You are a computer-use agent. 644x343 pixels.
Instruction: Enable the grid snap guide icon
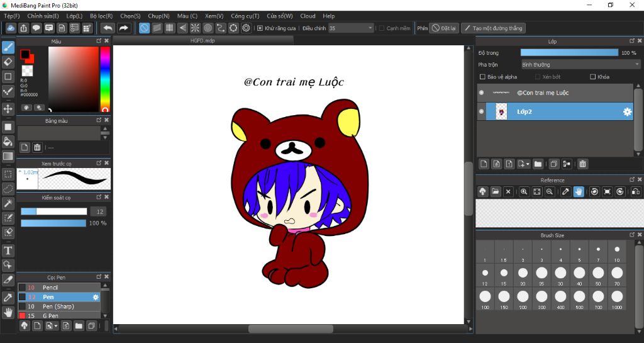tap(170, 28)
